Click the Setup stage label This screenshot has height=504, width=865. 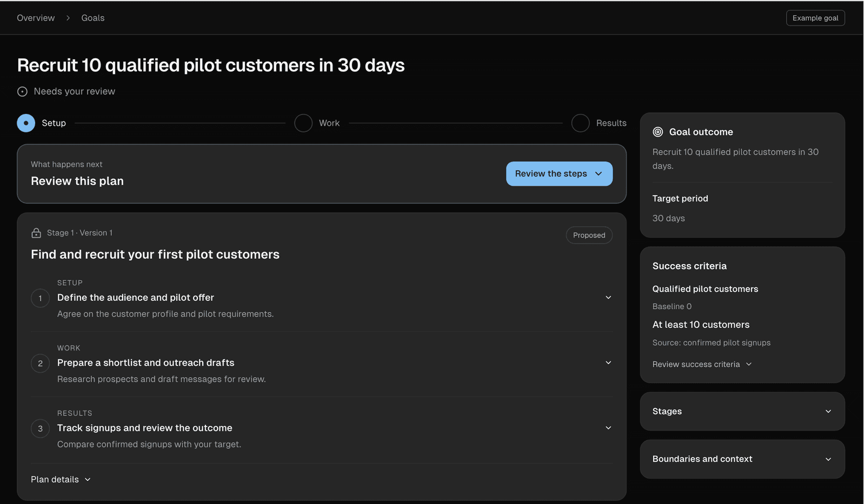54,123
